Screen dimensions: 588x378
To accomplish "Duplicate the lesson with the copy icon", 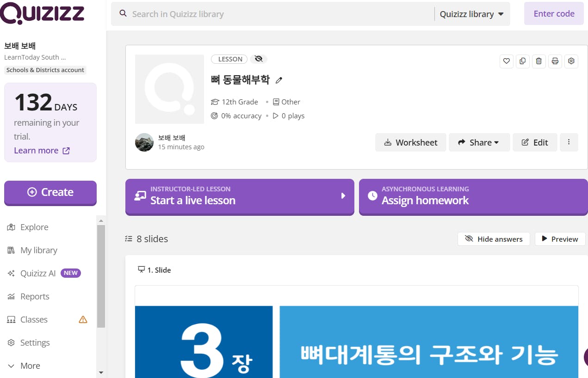I will 523,61.
